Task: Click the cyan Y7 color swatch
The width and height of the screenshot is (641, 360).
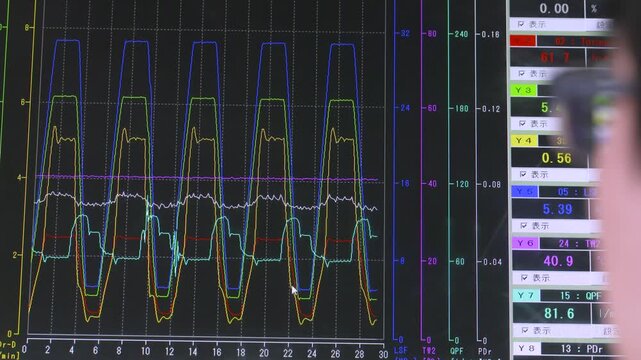Action: [x=527, y=295]
